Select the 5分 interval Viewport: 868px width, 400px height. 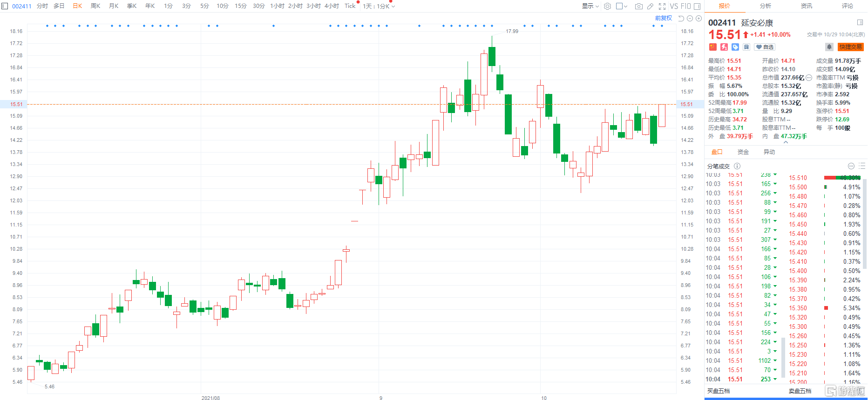pos(205,6)
